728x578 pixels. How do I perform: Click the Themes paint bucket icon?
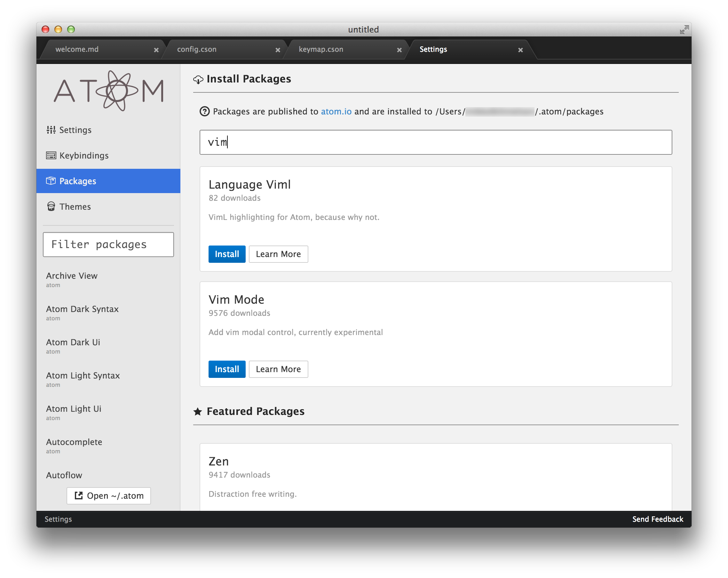(51, 207)
